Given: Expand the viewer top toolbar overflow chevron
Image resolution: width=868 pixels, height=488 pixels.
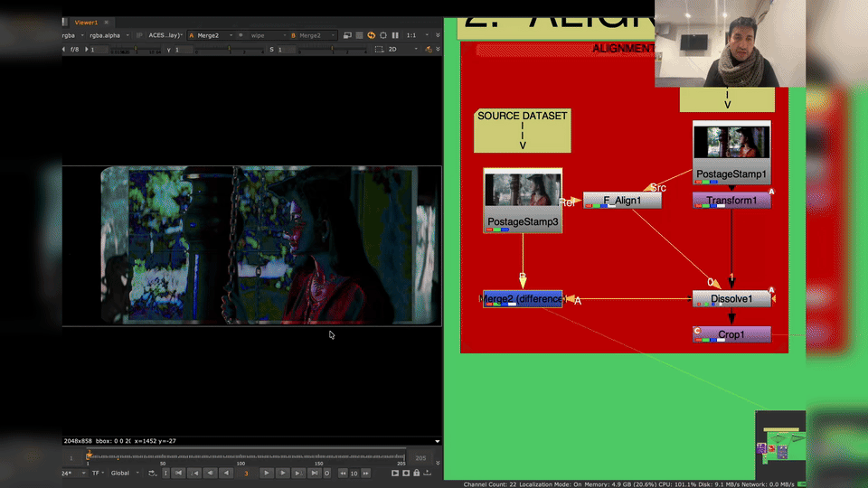Looking at the screenshot, I should [x=438, y=35].
